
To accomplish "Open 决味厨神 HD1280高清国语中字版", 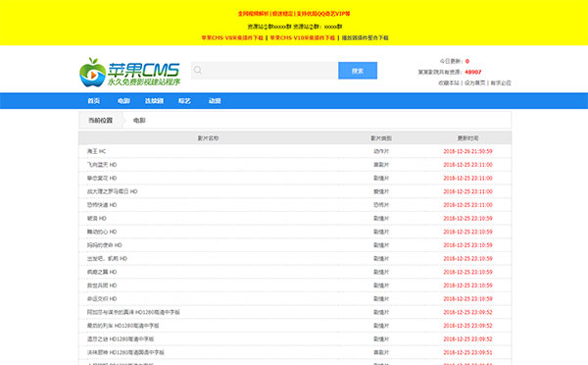I will pos(125,352).
